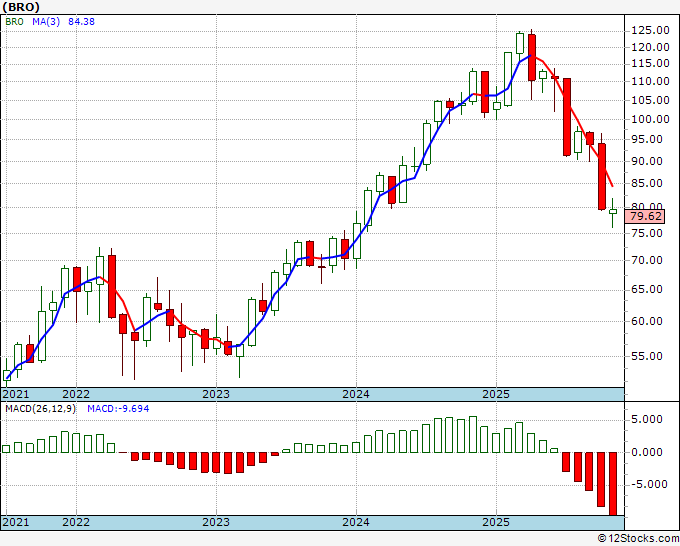The height and width of the screenshot is (546, 680).
Task: Click the MACD:-9.694 value readout
Action: coord(118,409)
